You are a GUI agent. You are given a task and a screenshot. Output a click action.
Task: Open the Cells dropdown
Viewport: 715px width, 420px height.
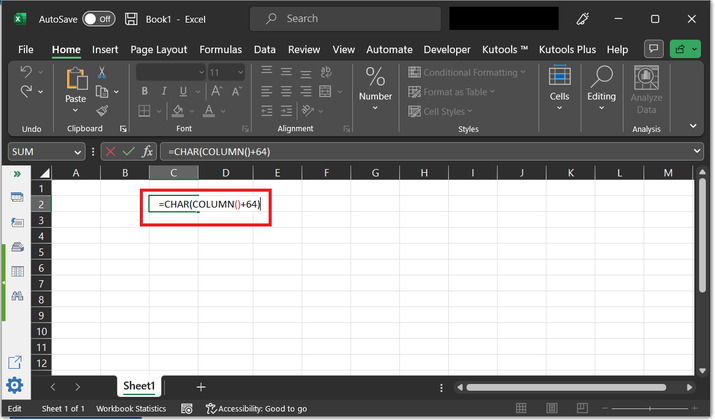(x=559, y=89)
